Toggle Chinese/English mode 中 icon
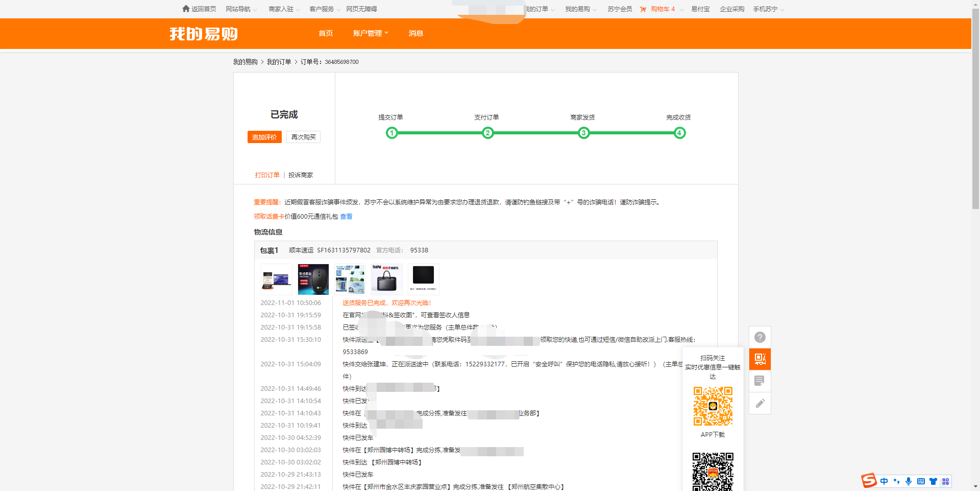Image resolution: width=980 pixels, height=491 pixels. click(884, 481)
